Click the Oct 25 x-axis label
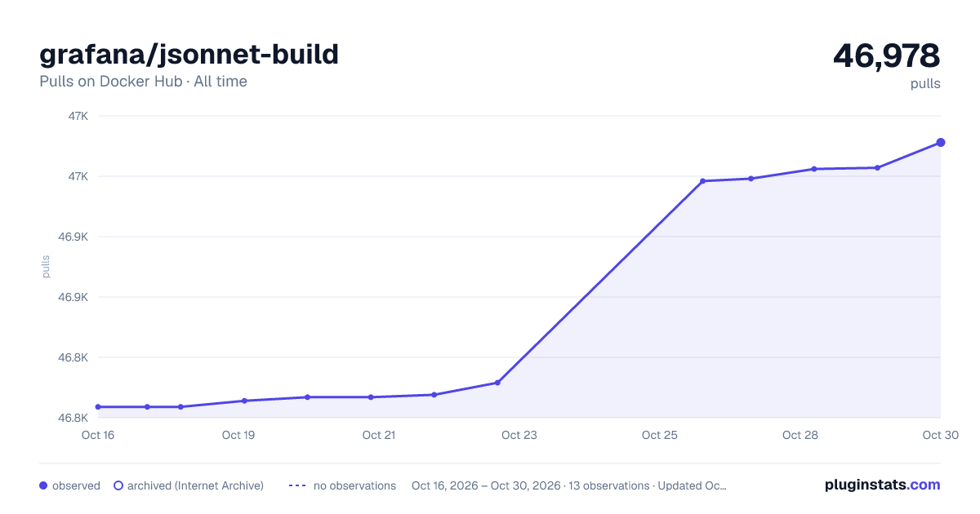Viewport: 980px width, 514px height. (x=660, y=435)
